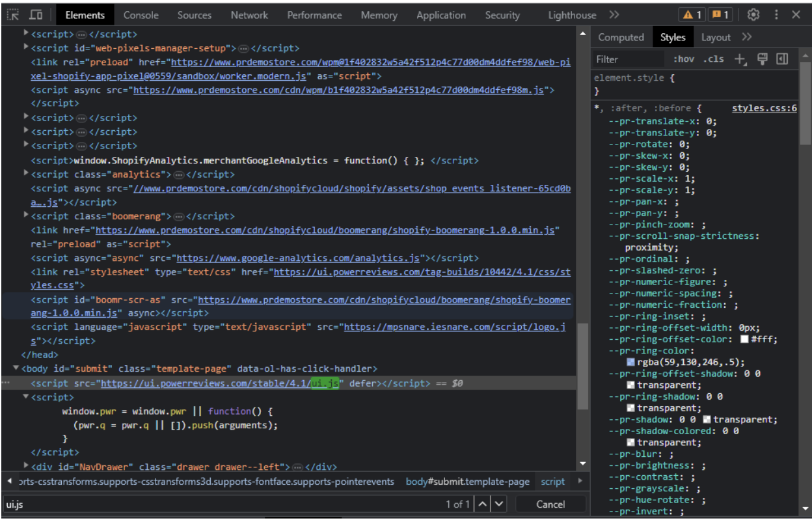Collapse the body#submit node
812x522 pixels.
click(x=17, y=369)
